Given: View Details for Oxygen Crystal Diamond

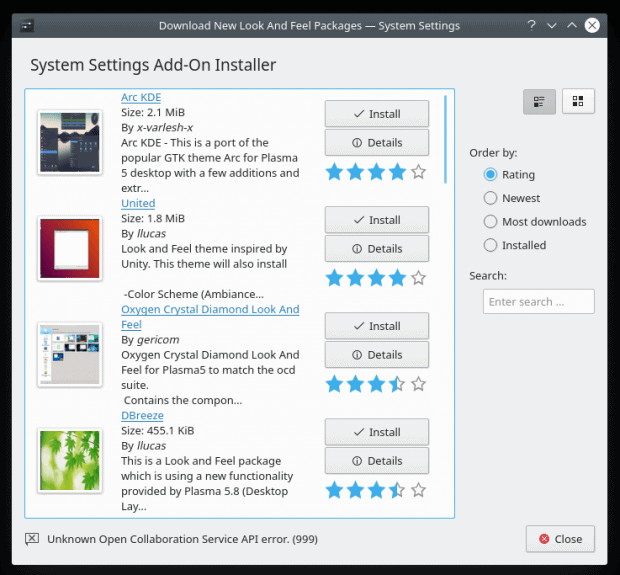Looking at the screenshot, I should point(377,355).
